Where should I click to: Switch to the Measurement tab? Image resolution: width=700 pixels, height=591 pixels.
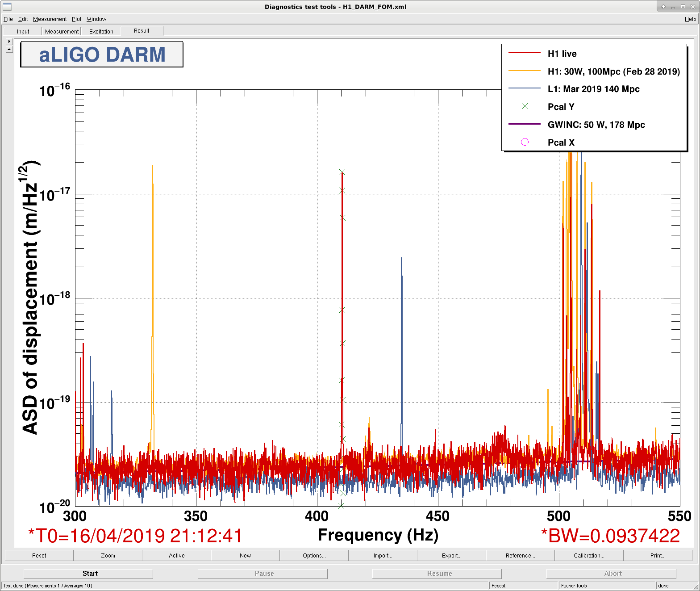pos(62,31)
